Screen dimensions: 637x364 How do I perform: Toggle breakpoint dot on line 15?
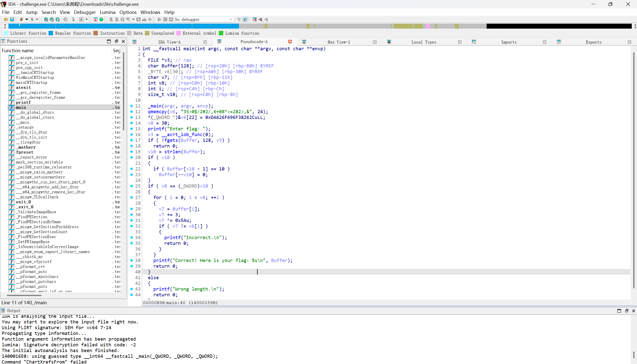coord(131,129)
